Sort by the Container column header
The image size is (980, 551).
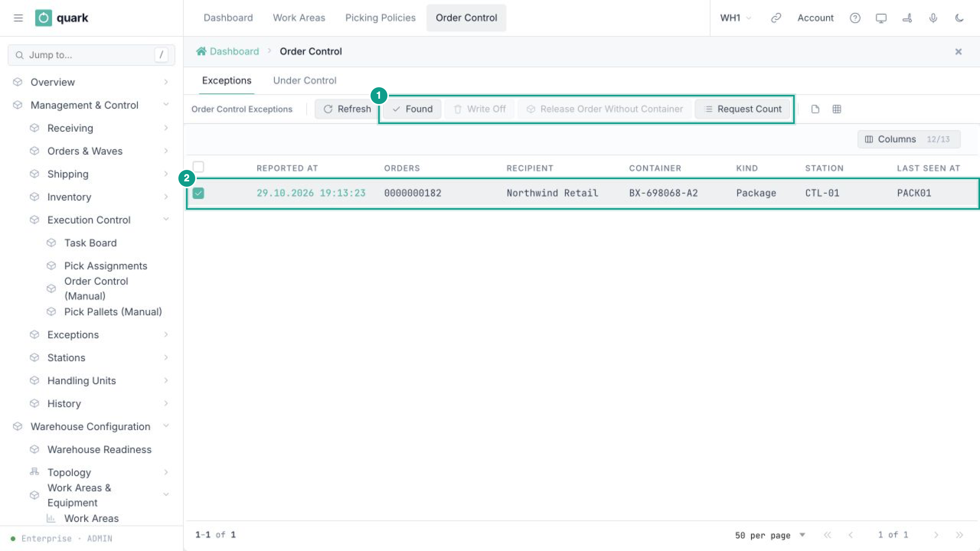(655, 168)
